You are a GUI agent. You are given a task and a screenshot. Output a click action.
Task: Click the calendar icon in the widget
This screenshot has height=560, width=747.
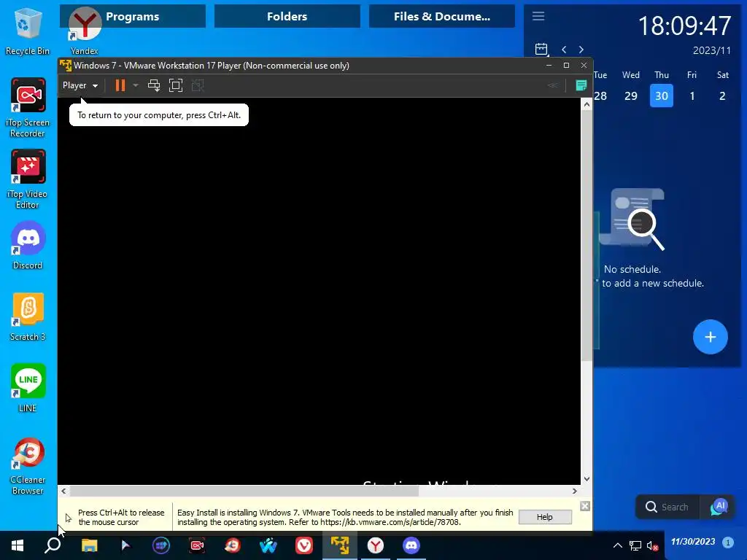542,49
